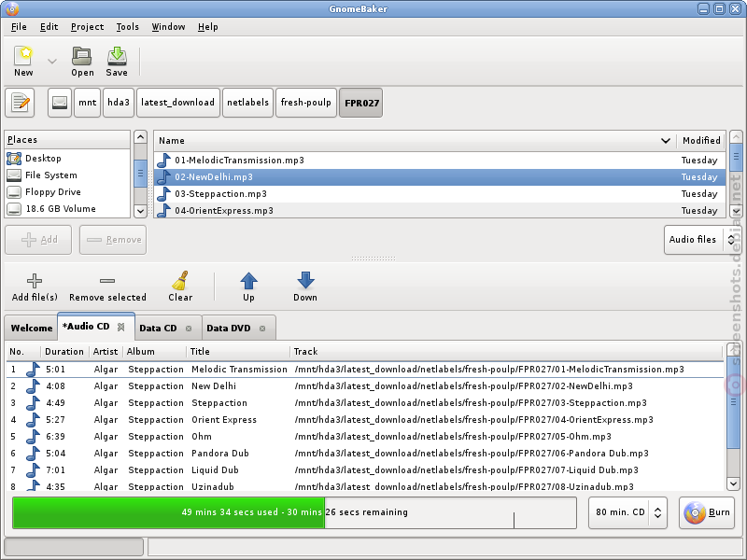Image resolution: width=747 pixels, height=560 pixels.
Task: Go to the root drive icon path button
Action: 60,103
